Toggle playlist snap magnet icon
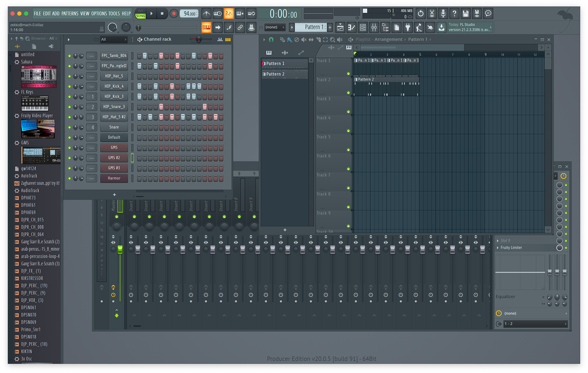This screenshot has height=373, width=588. pos(271,39)
